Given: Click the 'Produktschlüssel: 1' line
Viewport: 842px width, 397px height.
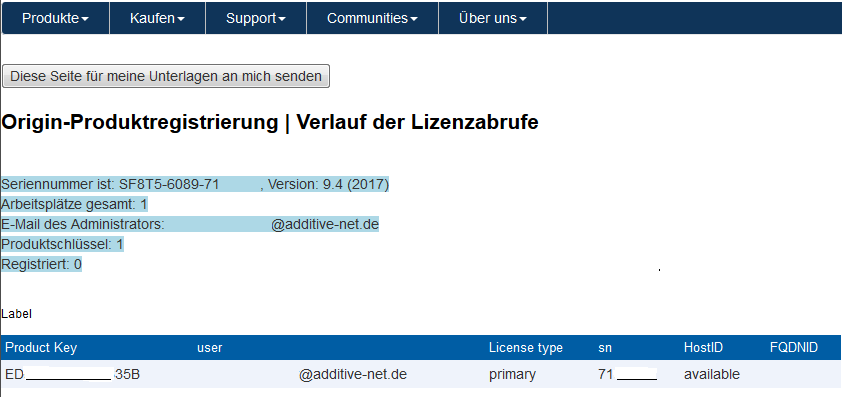Looking at the screenshot, I should click(x=62, y=244).
